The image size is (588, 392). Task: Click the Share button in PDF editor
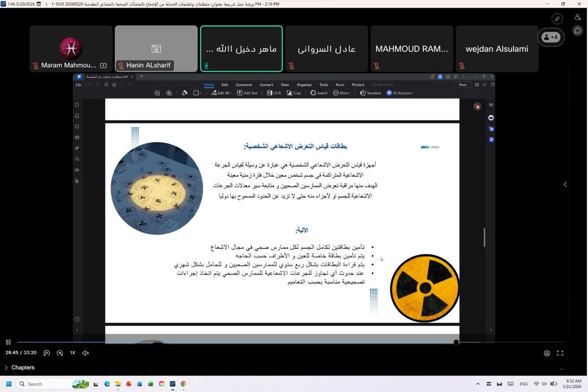[x=463, y=85]
